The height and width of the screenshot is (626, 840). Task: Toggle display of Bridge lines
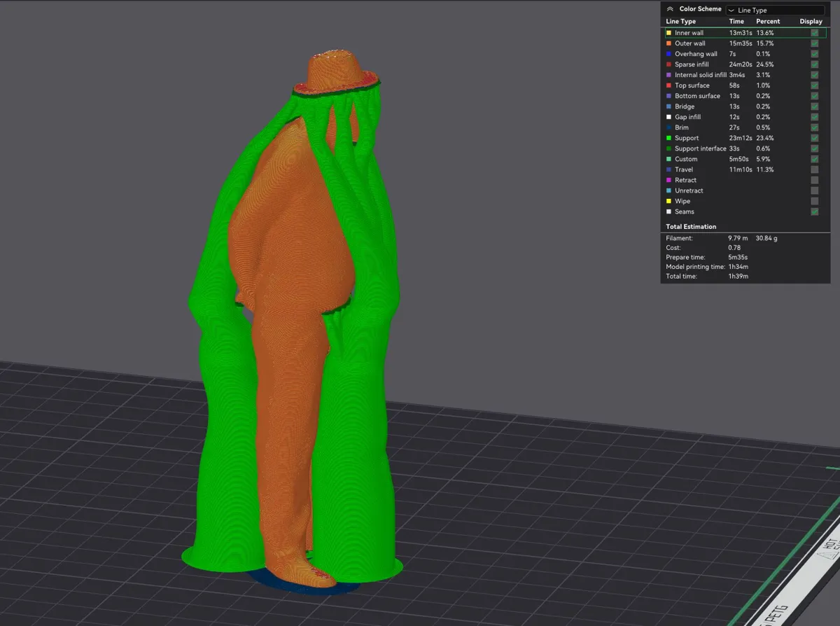[x=814, y=106]
